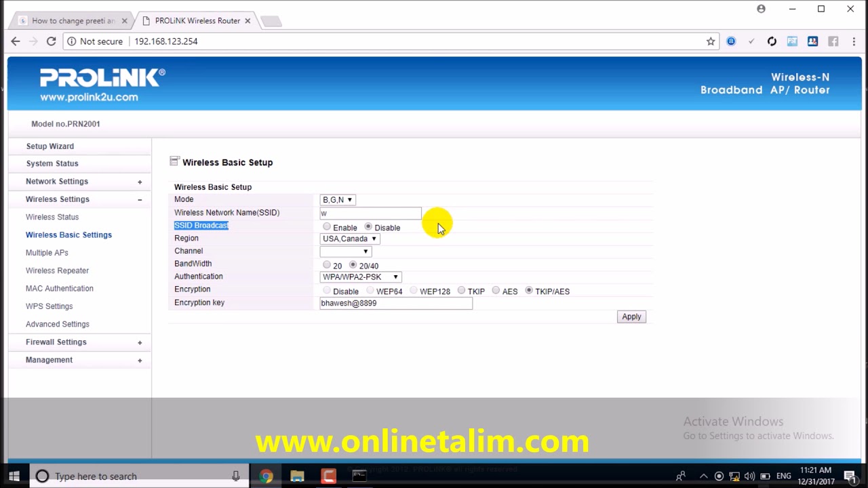Click the Encryption key field
Image resolution: width=868 pixels, height=488 pixels.
pos(396,304)
